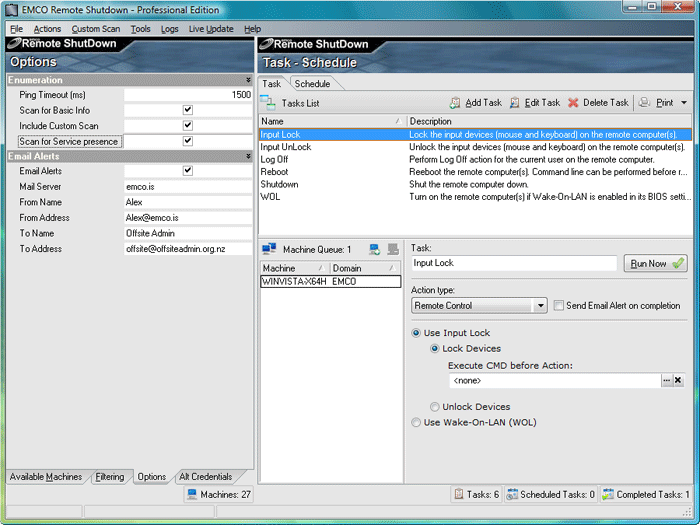
Task: Switch to the Filtering tab
Action: point(110,477)
